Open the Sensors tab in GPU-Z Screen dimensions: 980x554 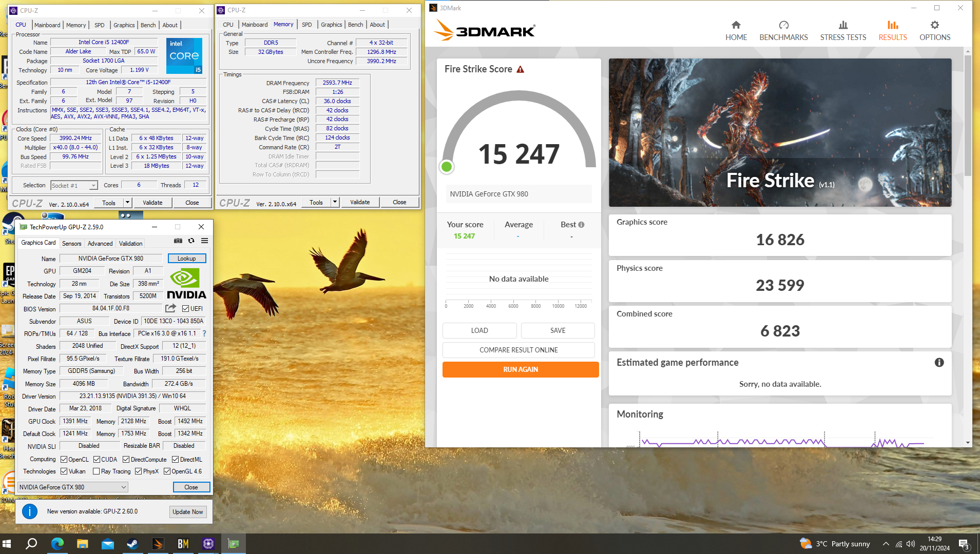[72, 244]
